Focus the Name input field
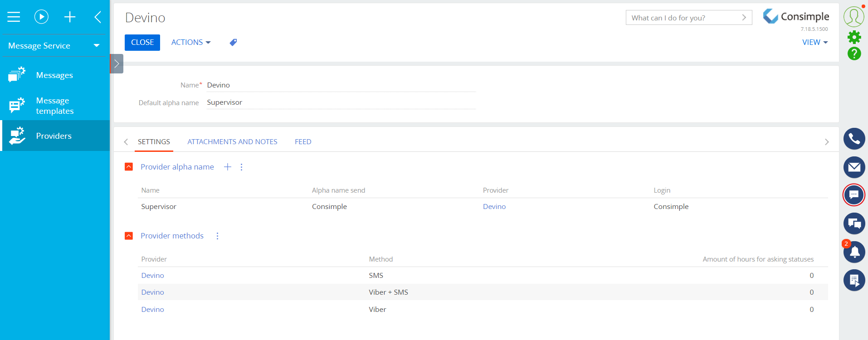The height and width of the screenshot is (340, 868). click(341, 85)
